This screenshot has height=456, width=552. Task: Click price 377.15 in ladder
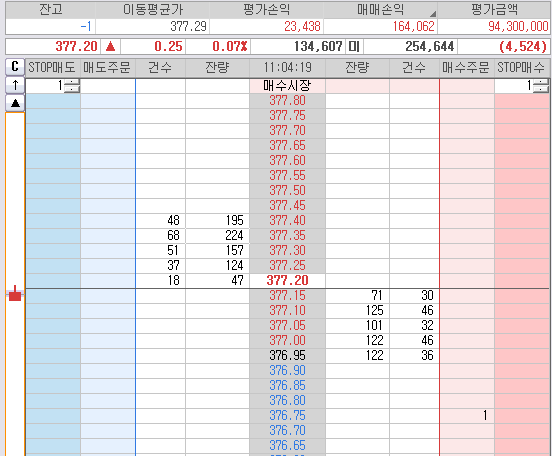287,296
